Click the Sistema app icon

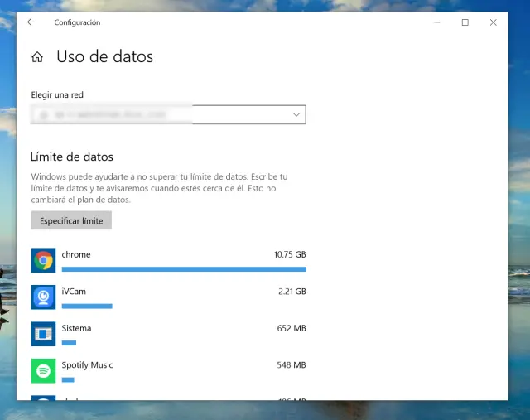pyautogui.click(x=43, y=334)
